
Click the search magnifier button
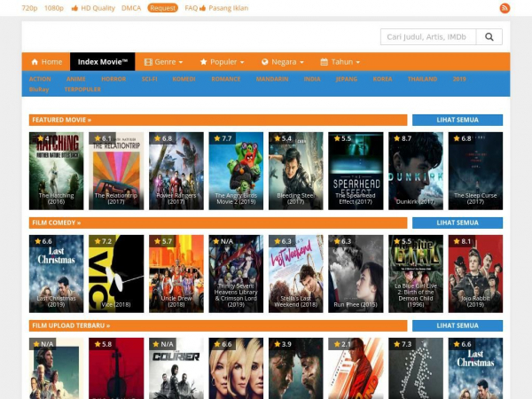[x=489, y=36]
